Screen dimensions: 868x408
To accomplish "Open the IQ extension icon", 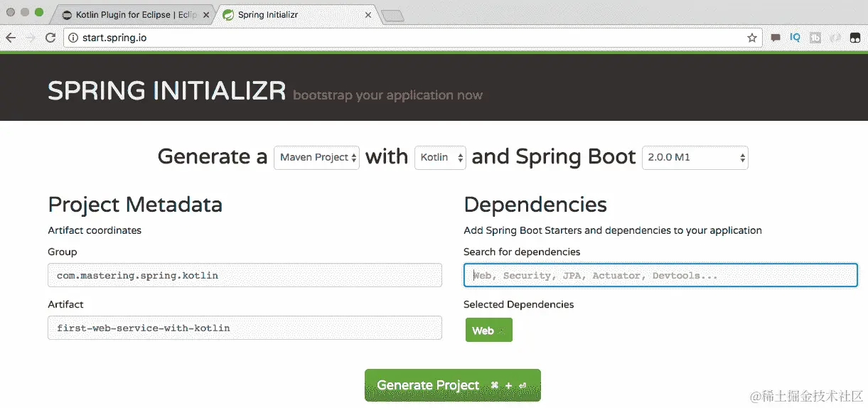I will pyautogui.click(x=795, y=38).
